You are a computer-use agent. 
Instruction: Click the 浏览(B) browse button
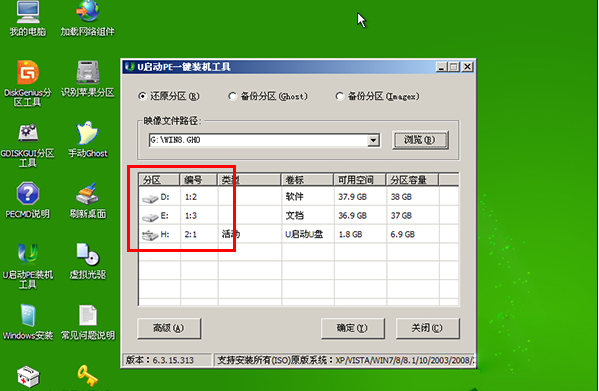[420, 140]
